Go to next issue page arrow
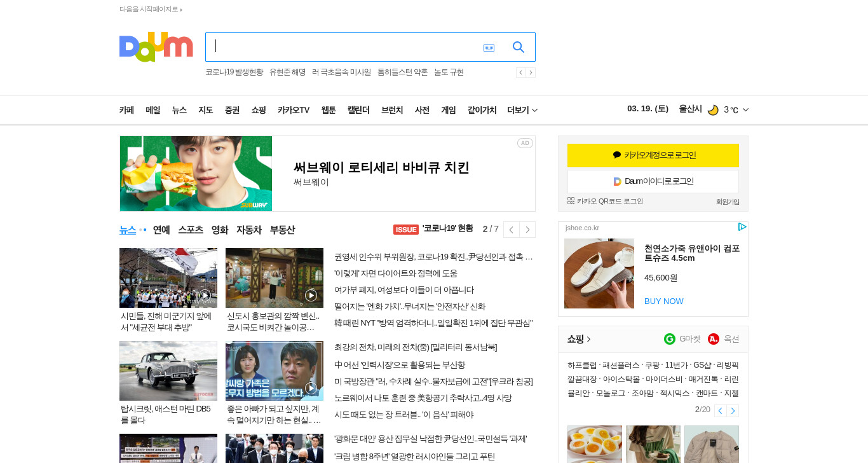868x463 pixels. click(x=527, y=230)
